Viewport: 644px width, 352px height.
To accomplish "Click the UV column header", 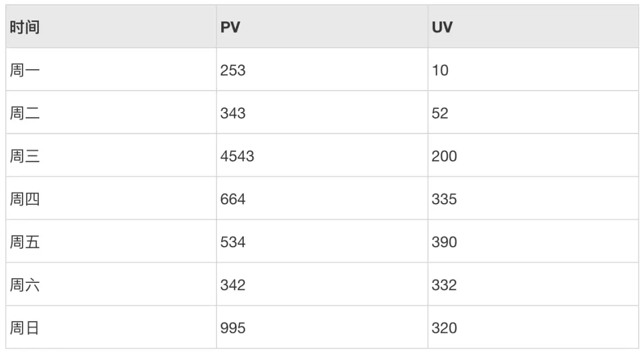I will (442, 27).
